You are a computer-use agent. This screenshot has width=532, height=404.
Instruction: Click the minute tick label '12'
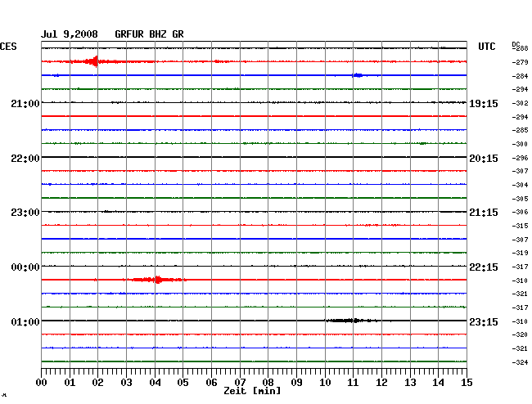(381, 383)
